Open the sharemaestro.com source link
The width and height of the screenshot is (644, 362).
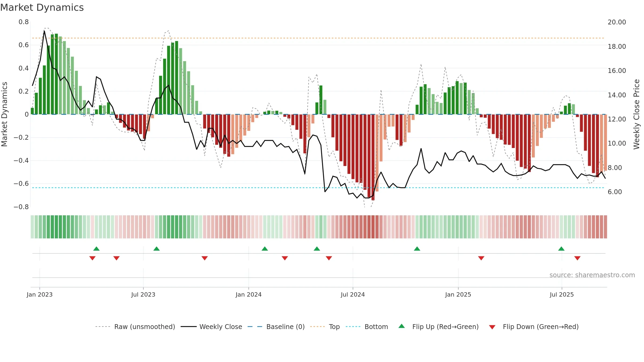(x=592, y=275)
